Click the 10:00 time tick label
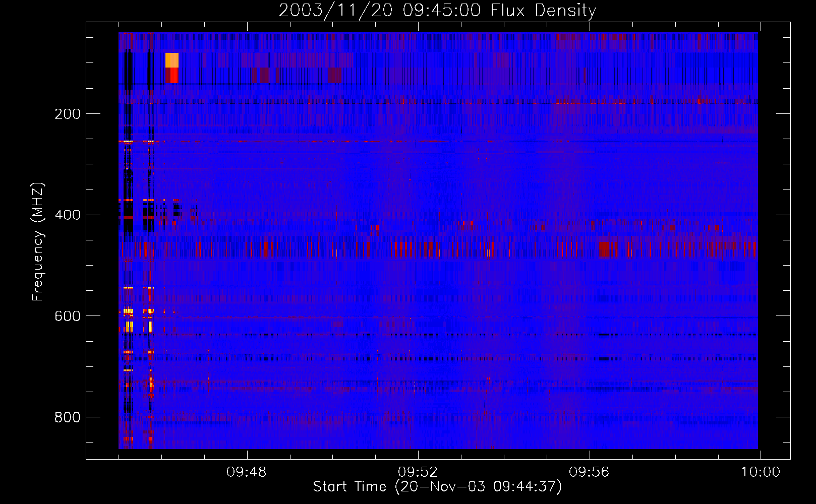 point(760,472)
